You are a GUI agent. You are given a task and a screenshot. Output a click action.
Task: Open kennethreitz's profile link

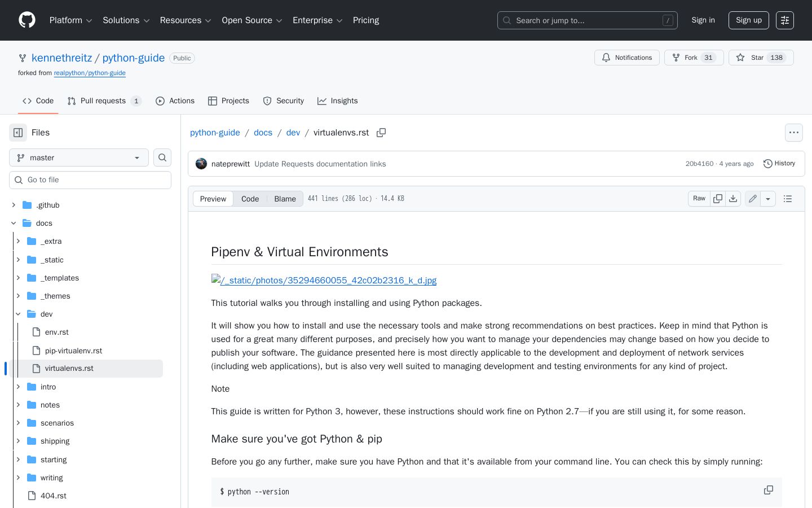61,58
